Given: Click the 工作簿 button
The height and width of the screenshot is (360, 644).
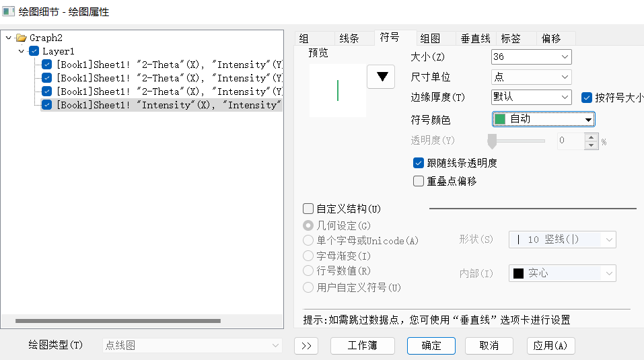Looking at the screenshot, I should [363, 346].
